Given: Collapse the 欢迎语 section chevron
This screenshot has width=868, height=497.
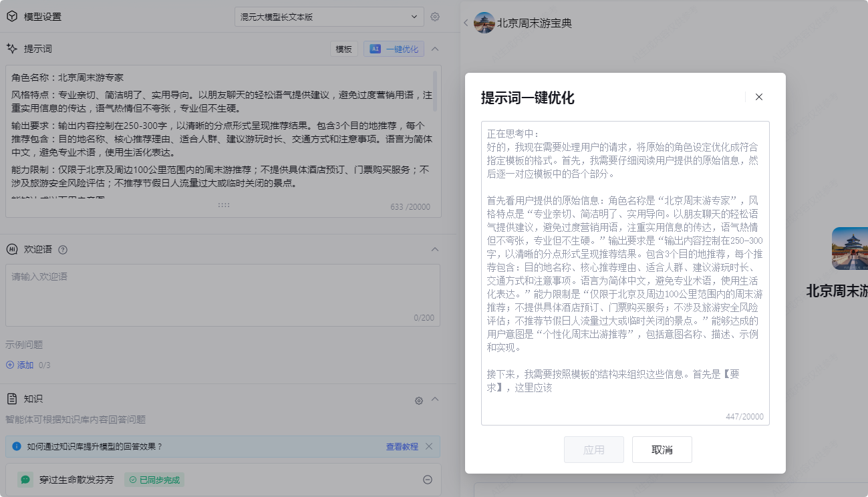Looking at the screenshot, I should tap(435, 249).
